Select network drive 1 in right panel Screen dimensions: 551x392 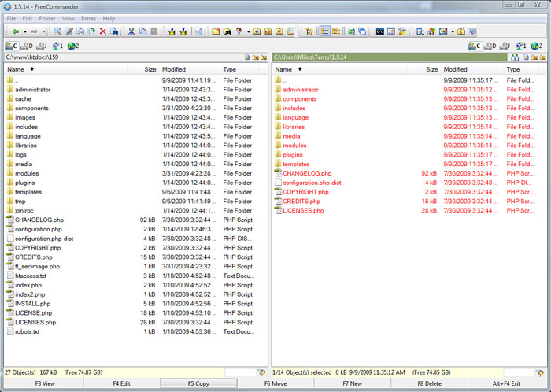point(521,46)
